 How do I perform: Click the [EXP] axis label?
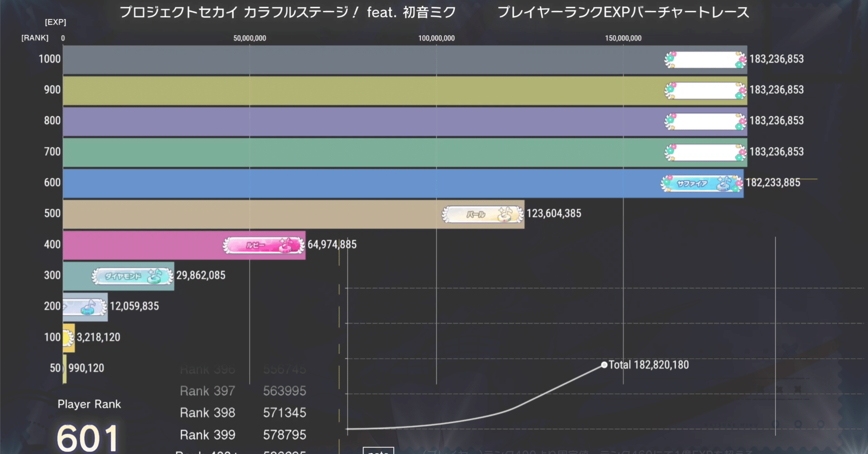(x=55, y=22)
